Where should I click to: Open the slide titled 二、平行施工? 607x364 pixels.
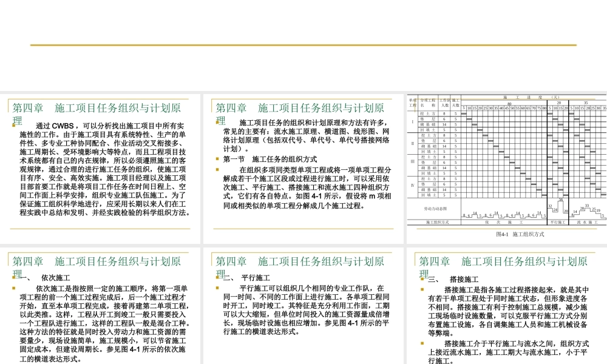click(x=303, y=306)
